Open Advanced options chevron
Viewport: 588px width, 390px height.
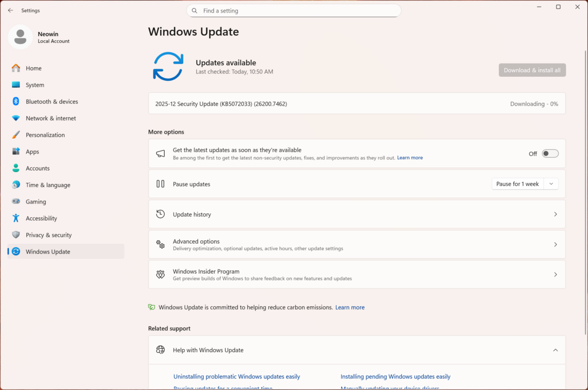coord(555,245)
